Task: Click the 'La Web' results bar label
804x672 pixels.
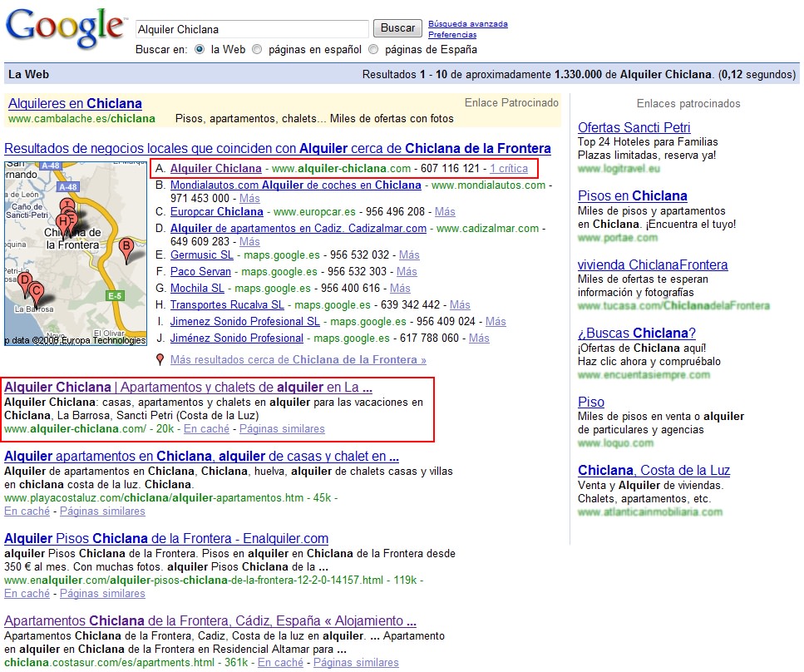Action: coord(29,74)
